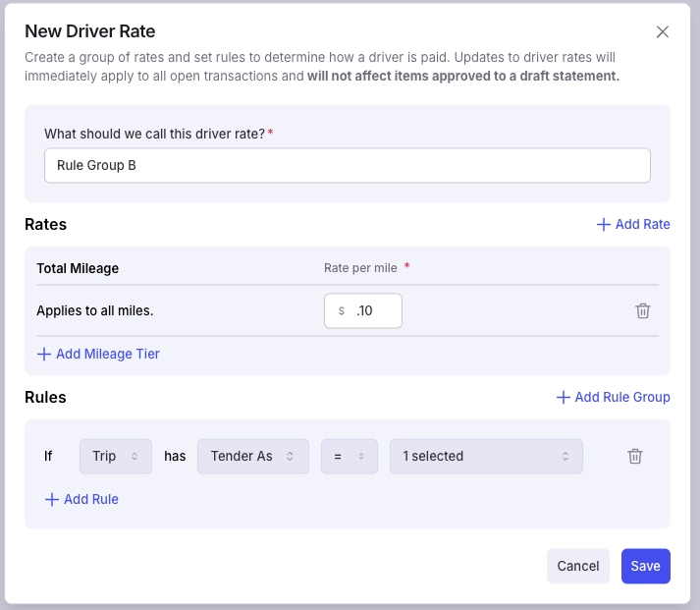Click the rate per mile input
This screenshot has width=700, height=610.
coord(363,310)
